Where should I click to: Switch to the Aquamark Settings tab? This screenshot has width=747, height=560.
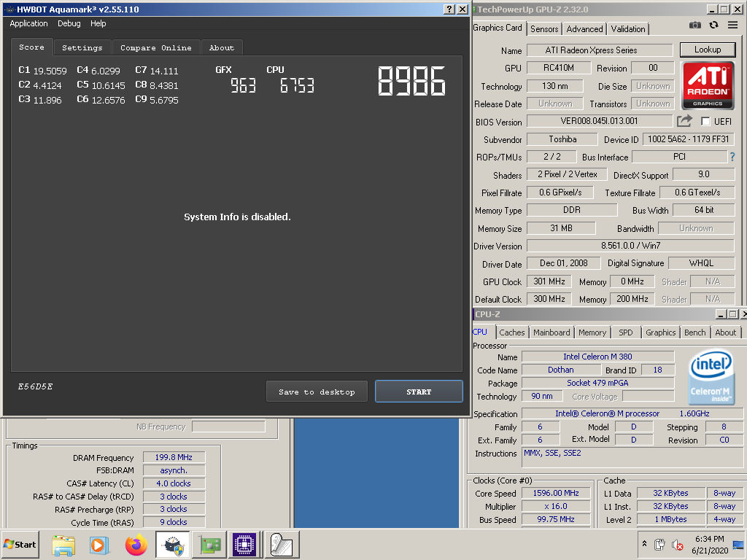[82, 47]
